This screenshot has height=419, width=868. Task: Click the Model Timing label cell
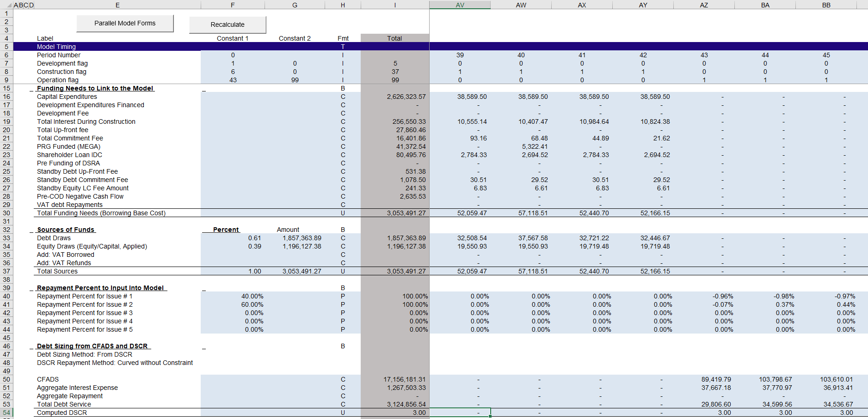[56, 47]
